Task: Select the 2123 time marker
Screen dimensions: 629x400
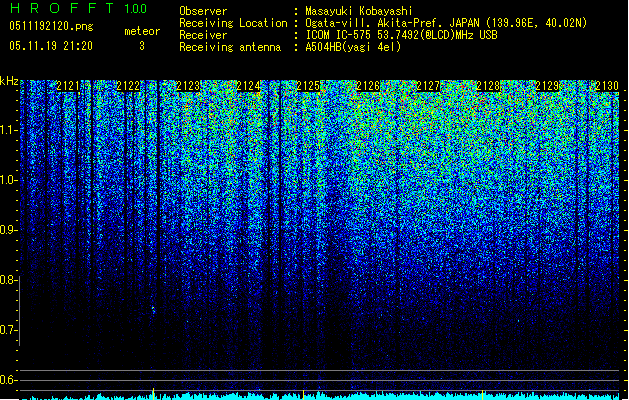Action: pyautogui.click(x=188, y=86)
